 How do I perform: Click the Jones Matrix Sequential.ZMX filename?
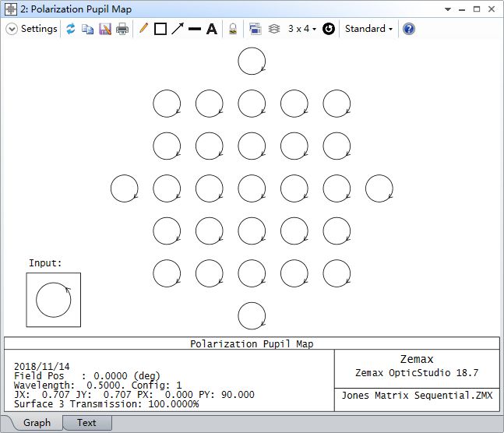coord(417,395)
